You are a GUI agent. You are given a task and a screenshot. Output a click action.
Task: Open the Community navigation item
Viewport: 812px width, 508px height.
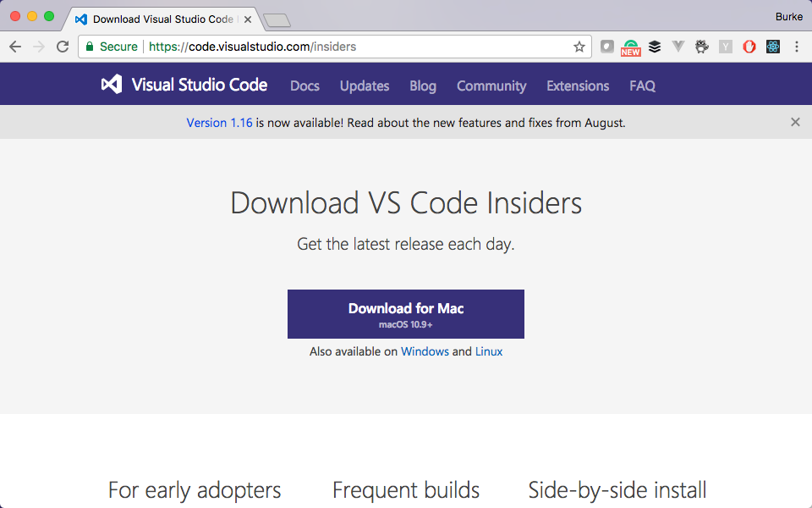click(491, 86)
